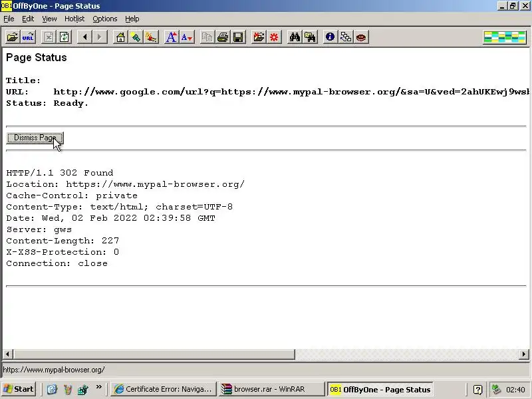Switch to browser.rar WinRAR taskbar item
532x399 pixels.
coord(271,389)
